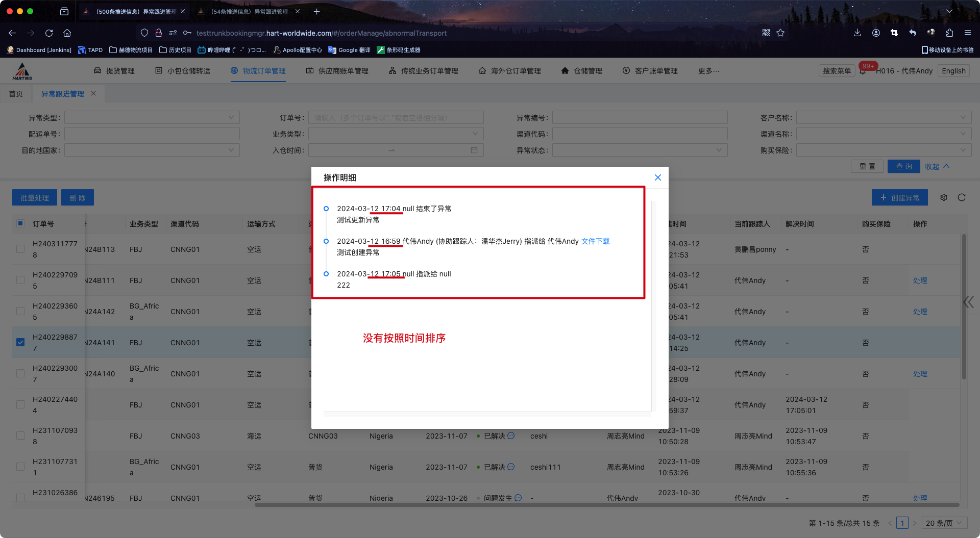Viewport: 980px width, 538px height.
Task: Switch to the 首页 tab
Action: pos(16,94)
